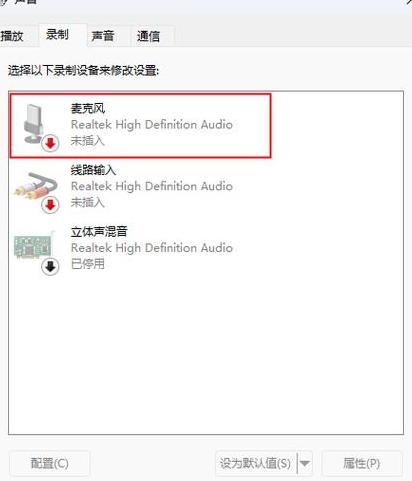Click the 已停用 status under 立体声混音

tap(88, 264)
